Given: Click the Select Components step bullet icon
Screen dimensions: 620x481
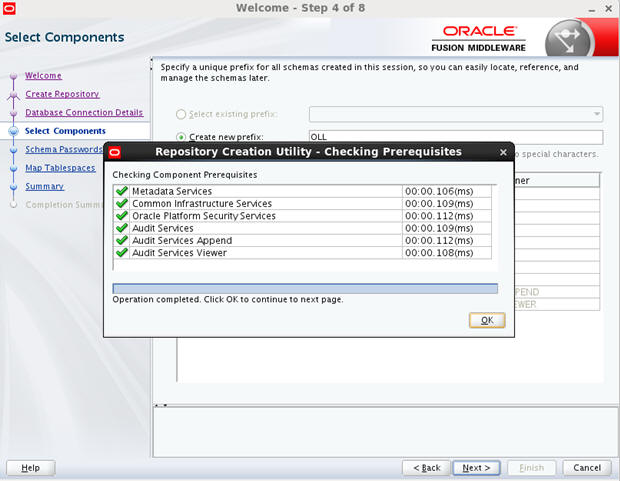Looking at the screenshot, I should [x=14, y=131].
